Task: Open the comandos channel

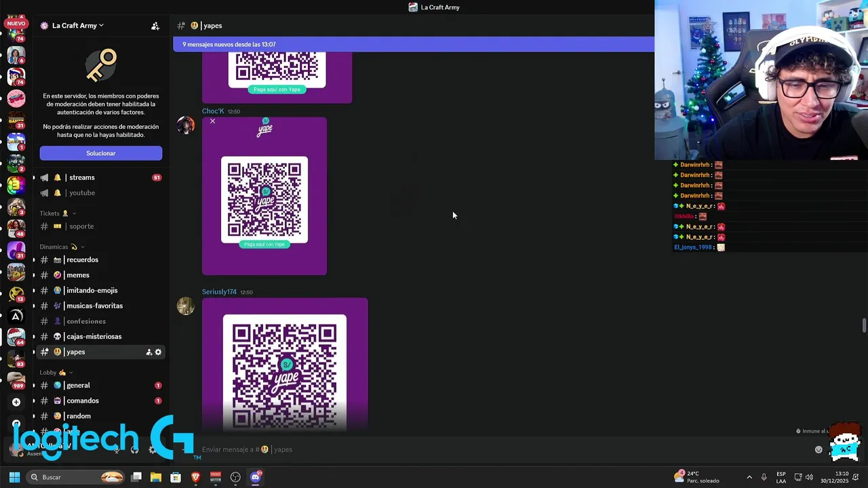Action: 100,401
